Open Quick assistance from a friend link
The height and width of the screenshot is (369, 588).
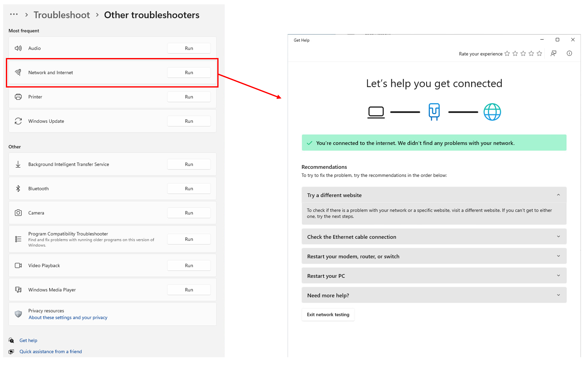(51, 352)
